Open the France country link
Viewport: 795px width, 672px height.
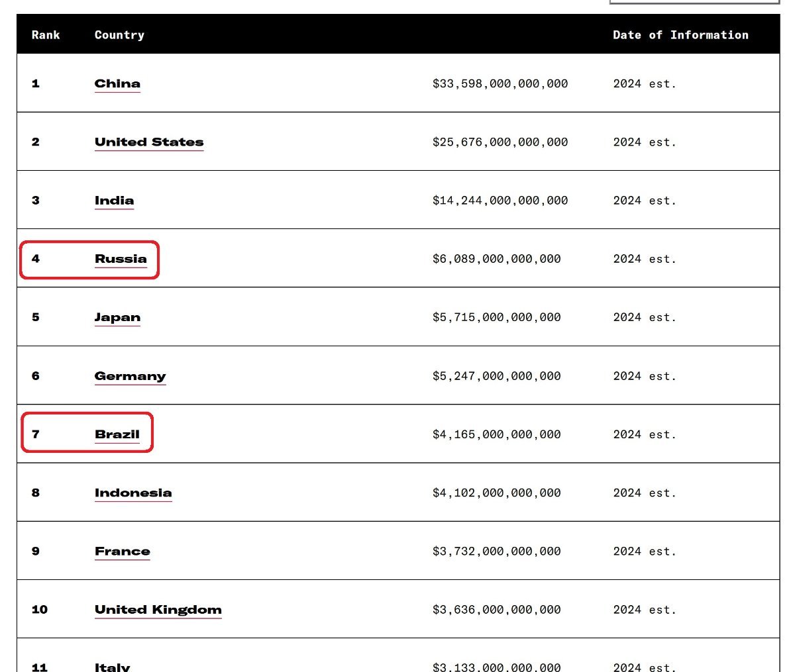(123, 551)
